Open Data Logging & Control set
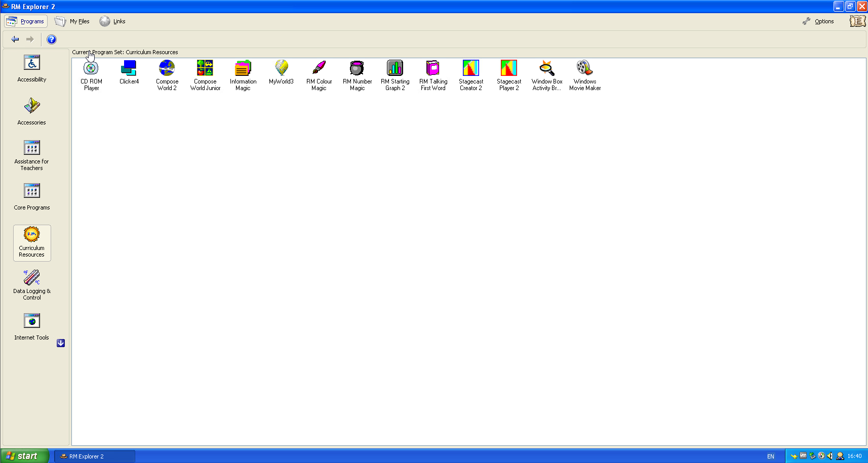 pos(32,285)
